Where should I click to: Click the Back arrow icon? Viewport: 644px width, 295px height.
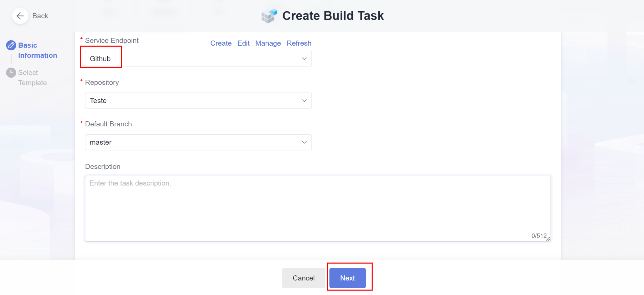[x=20, y=16]
